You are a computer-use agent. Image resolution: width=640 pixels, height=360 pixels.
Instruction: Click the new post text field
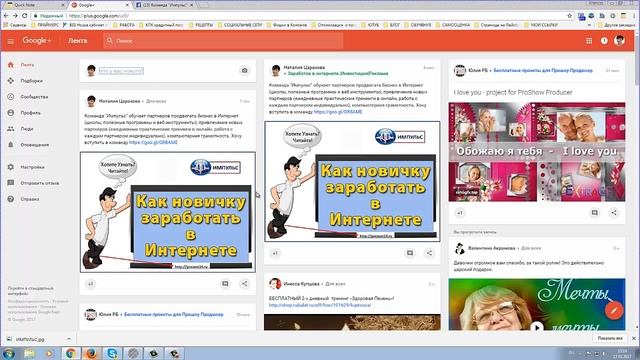tap(121, 71)
